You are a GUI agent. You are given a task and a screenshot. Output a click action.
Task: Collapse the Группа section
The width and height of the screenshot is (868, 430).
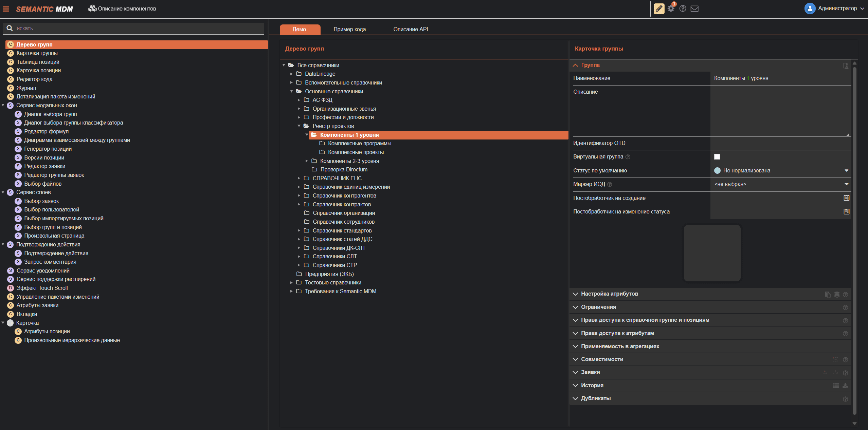[x=575, y=65]
